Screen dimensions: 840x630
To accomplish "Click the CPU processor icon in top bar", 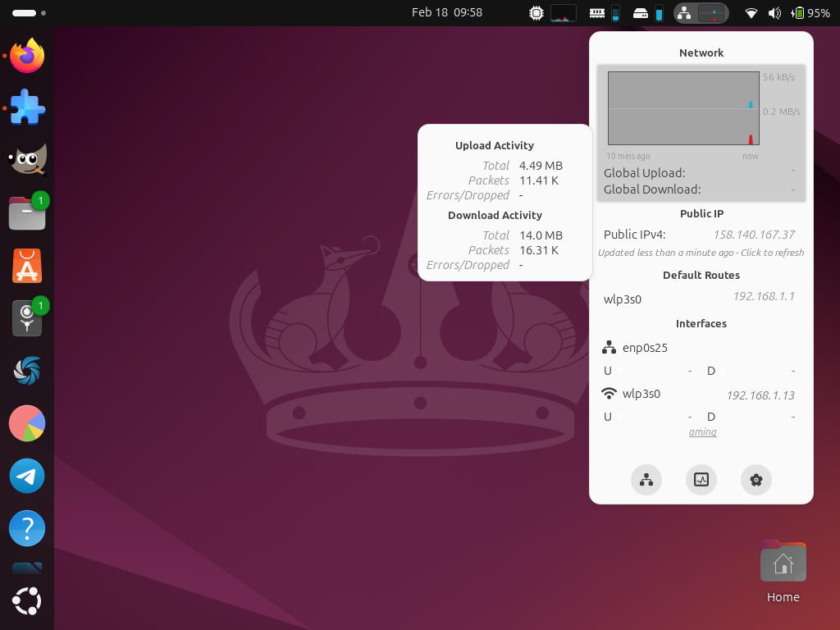I will pos(536,13).
